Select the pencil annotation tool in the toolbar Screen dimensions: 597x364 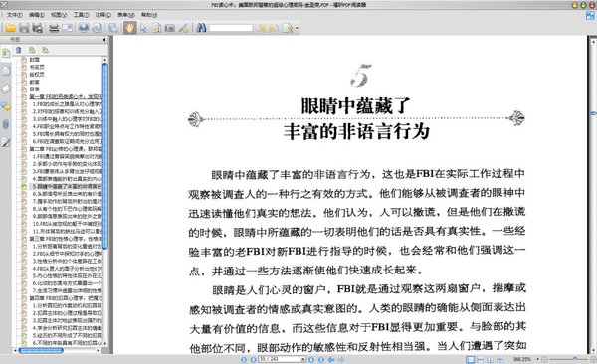(183, 28)
